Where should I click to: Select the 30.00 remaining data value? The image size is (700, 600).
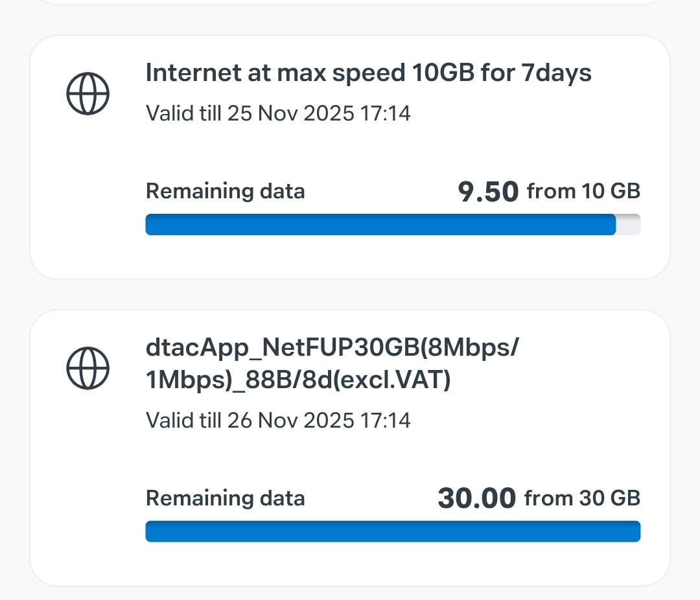point(477,498)
